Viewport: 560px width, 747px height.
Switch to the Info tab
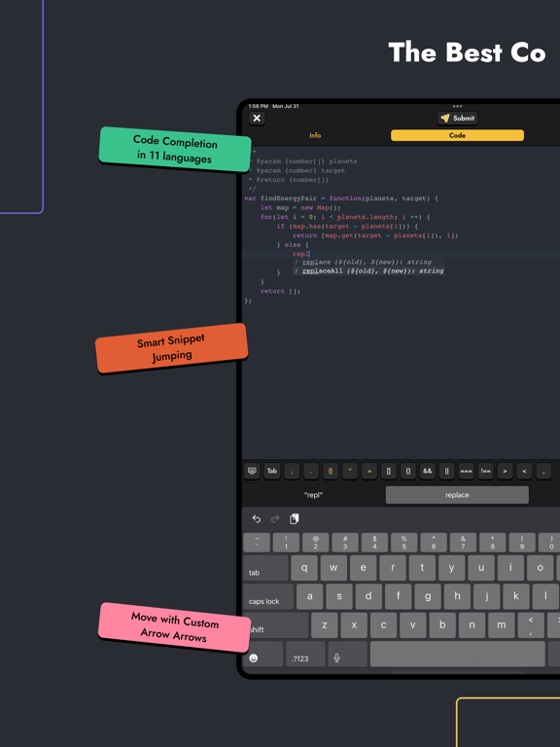pos(315,135)
